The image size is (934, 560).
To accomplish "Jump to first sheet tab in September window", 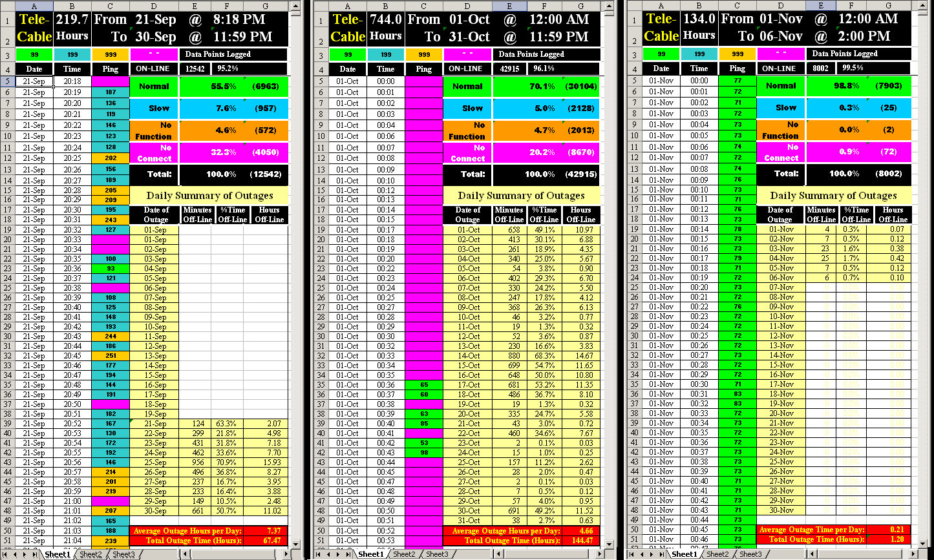I will [5, 554].
